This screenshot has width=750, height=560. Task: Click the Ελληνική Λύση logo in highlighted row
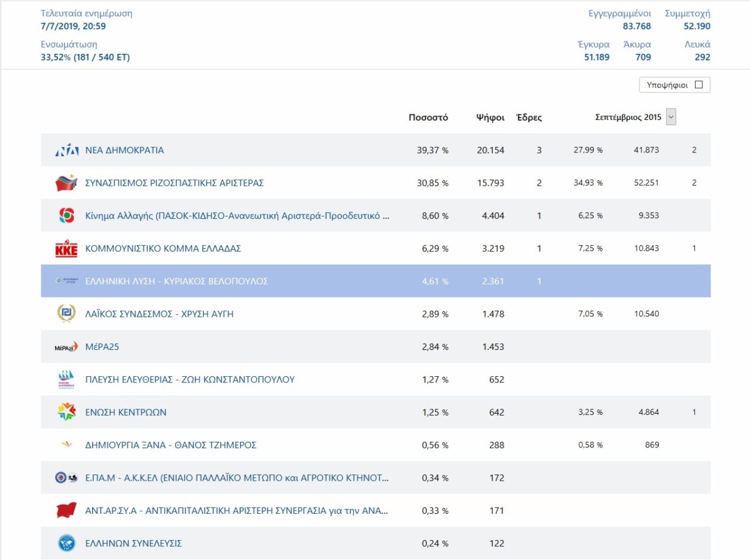click(66, 281)
